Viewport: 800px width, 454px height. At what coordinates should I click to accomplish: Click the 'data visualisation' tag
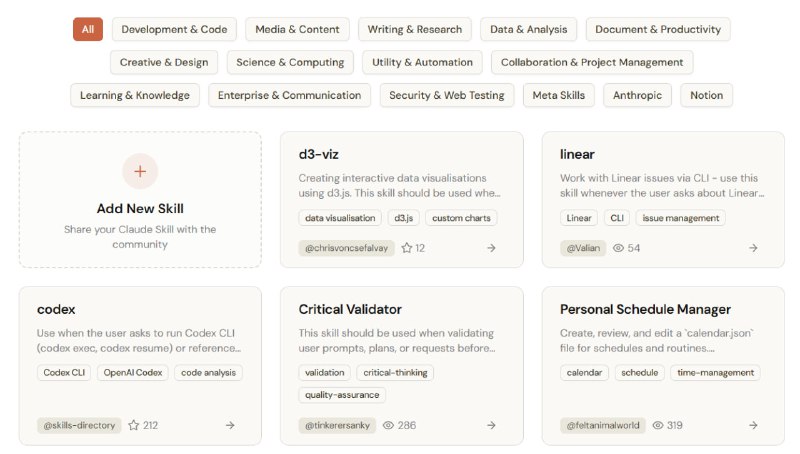coord(341,218)
